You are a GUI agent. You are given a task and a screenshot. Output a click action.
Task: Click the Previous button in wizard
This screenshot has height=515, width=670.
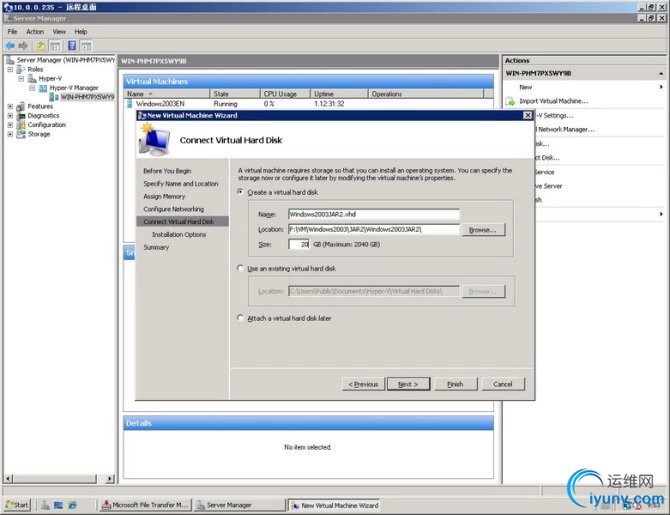point(363,384)
